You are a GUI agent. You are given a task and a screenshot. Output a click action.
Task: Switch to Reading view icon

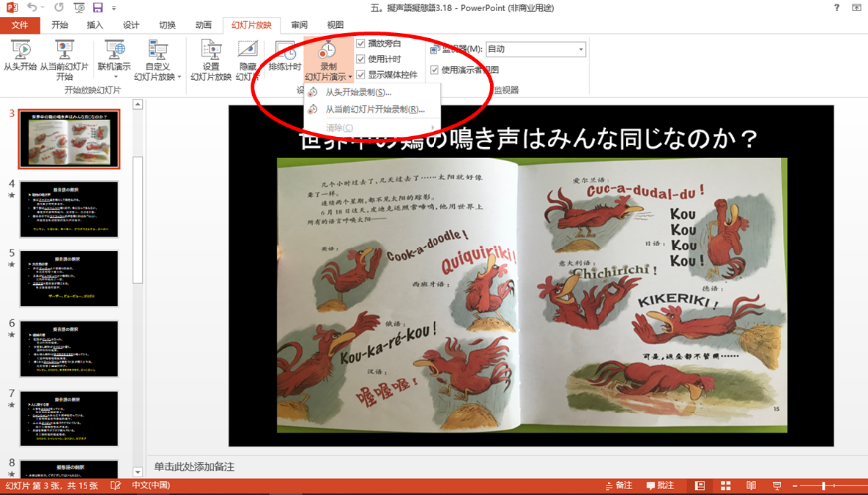(751, 486)
